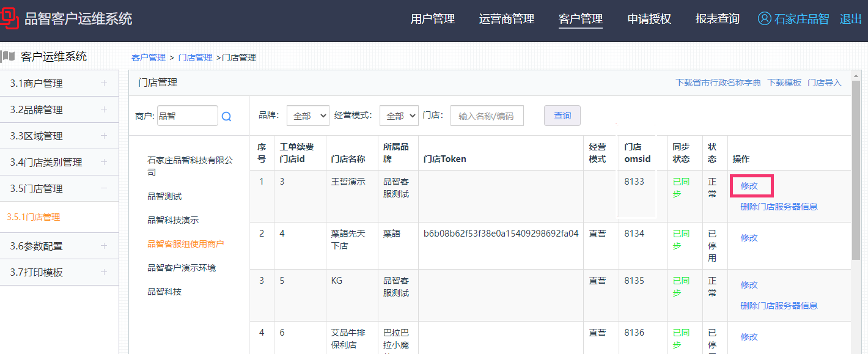Image resolution: width=868 pixels, height=354 pixels.
Task: Click the 品智 logo icon in header
Action: (9, 18)
